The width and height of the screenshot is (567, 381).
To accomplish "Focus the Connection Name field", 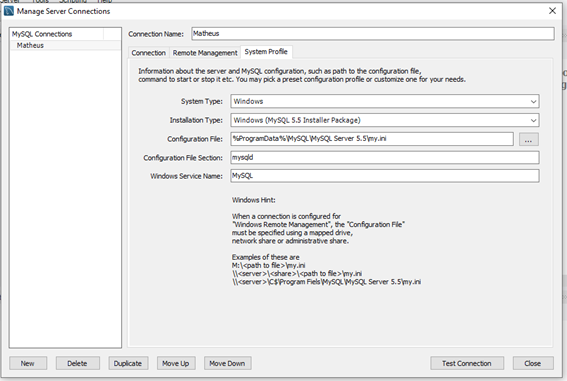I will pos(373,34).
